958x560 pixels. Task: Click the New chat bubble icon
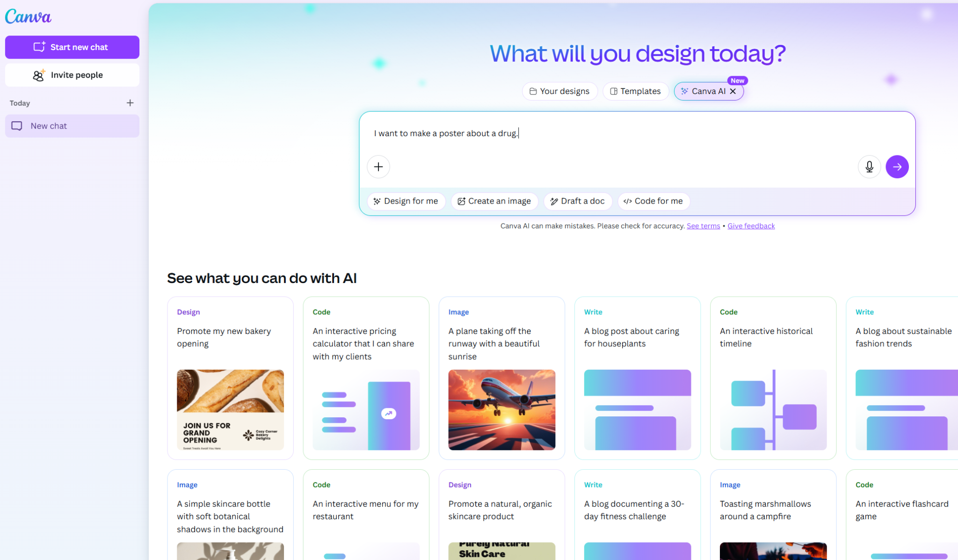17,125
